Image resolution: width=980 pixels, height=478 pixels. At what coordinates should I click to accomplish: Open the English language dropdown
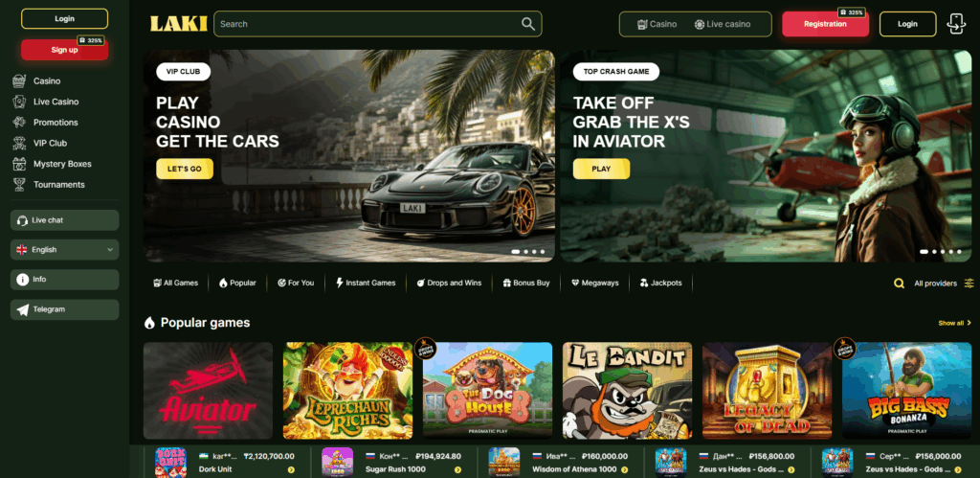64,250
